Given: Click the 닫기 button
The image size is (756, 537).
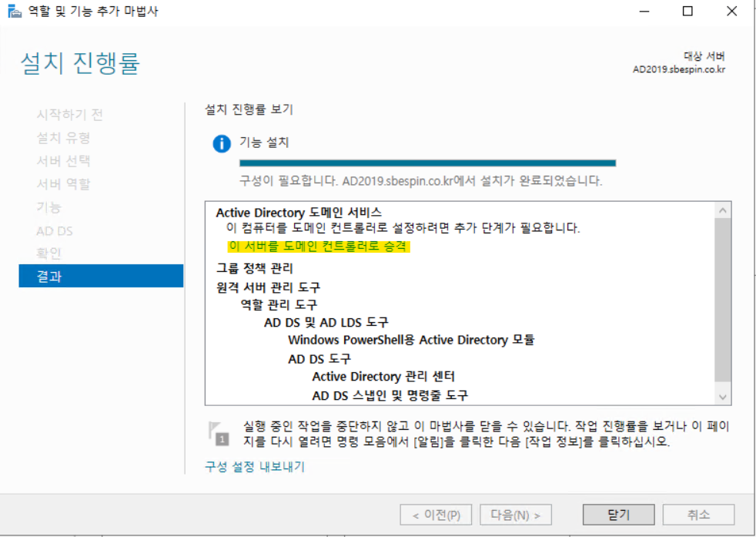Looking at the screenshot, I should (619, 515).
